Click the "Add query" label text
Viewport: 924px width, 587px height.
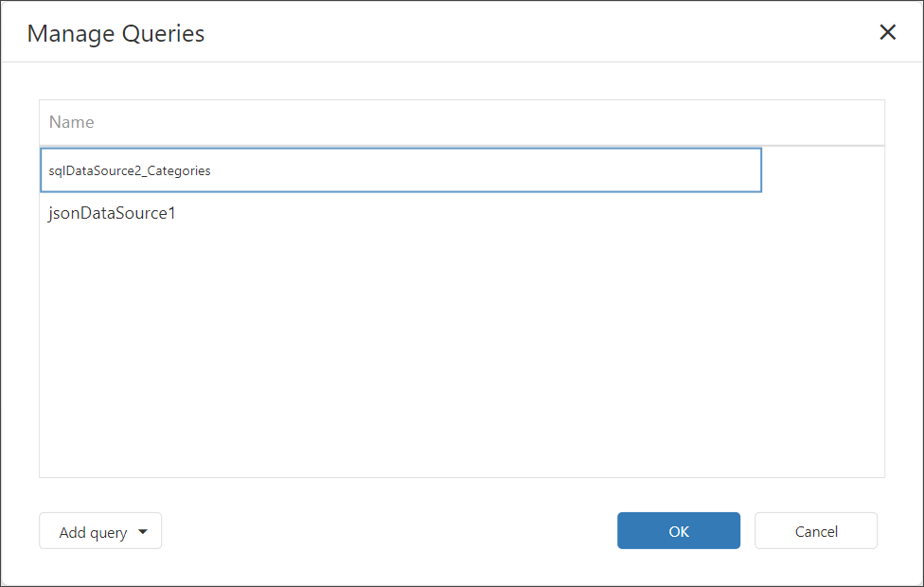93,532
